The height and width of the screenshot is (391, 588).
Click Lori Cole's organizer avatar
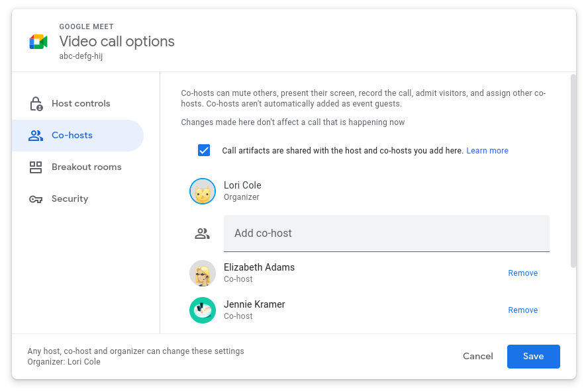203,191
